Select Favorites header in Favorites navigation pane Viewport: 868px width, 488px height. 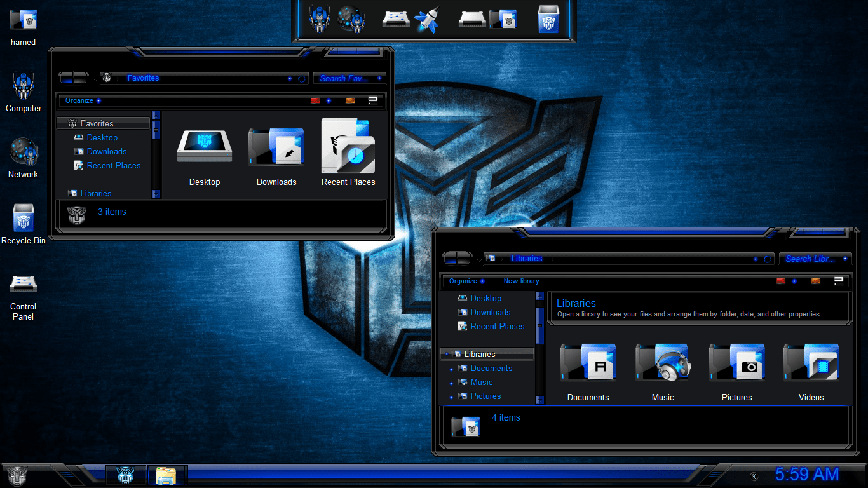[x=103, y=123]
